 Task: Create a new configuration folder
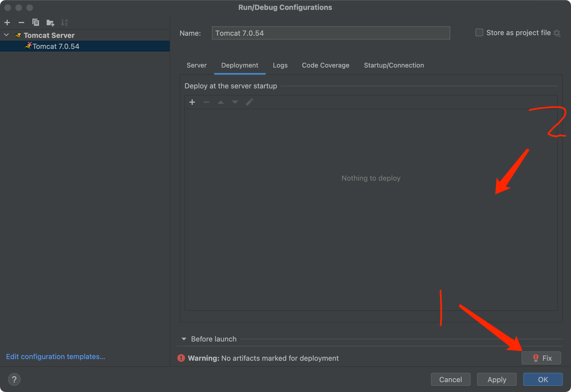[x=50, y=23]
